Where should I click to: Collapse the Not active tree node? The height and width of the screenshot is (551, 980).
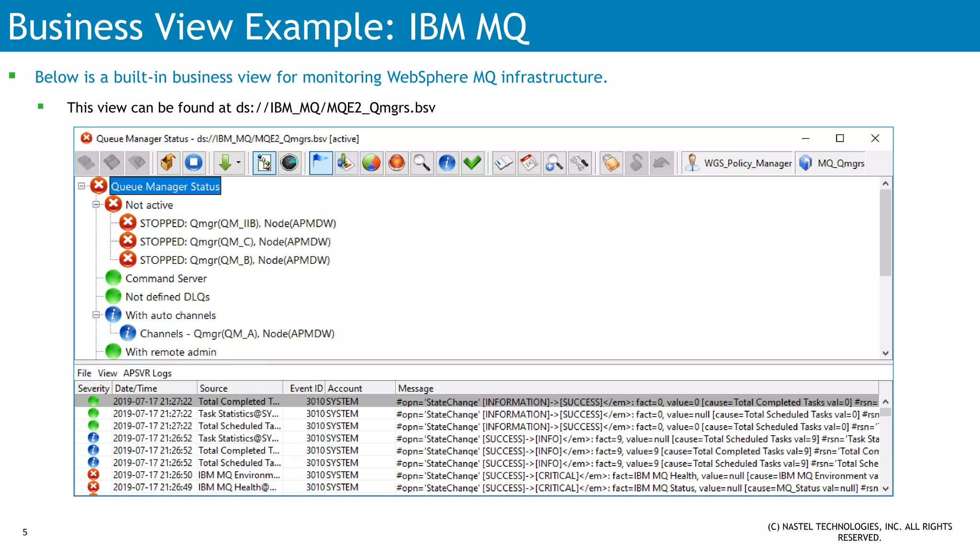pyautogui.click(x=96, y=204)
